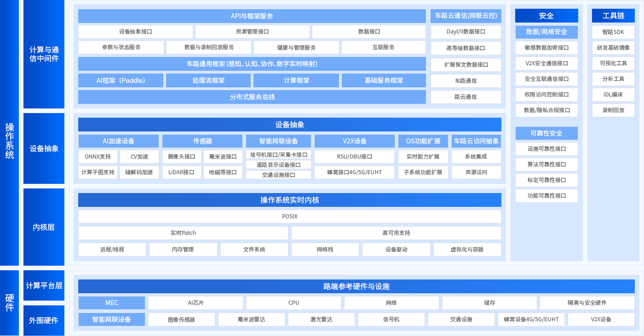Click the IDL编译 box
The image size is (644, 336).
pos(613,95)
